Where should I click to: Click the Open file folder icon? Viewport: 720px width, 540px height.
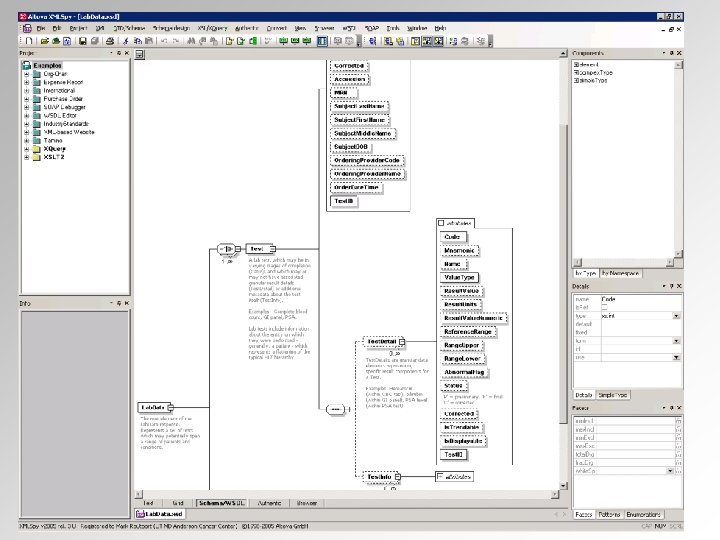(44, 41)
